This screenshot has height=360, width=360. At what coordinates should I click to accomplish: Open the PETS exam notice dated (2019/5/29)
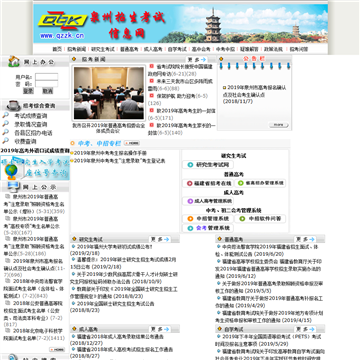(268, 340)
